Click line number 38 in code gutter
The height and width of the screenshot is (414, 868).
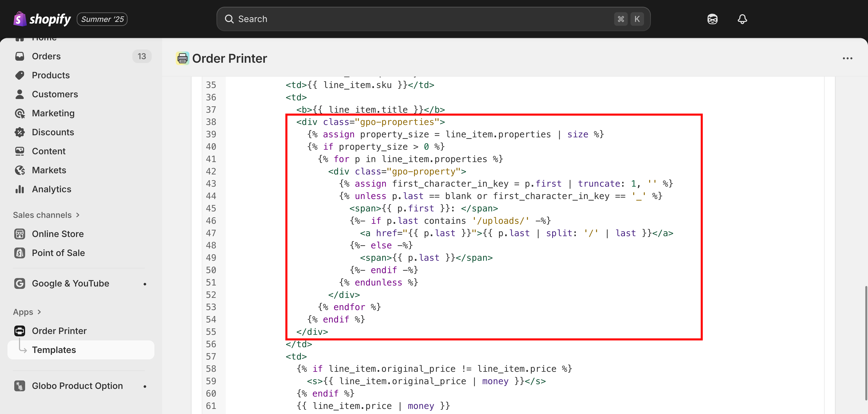211,122
